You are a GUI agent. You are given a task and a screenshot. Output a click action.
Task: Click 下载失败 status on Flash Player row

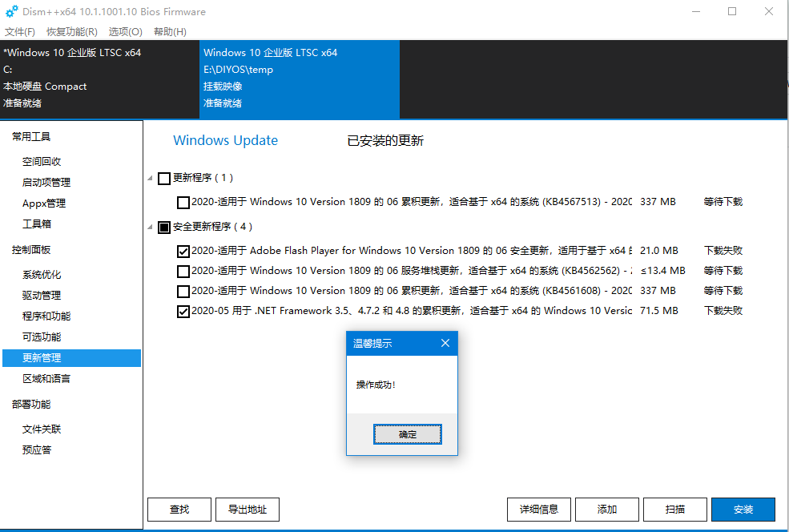pos(723,251)
